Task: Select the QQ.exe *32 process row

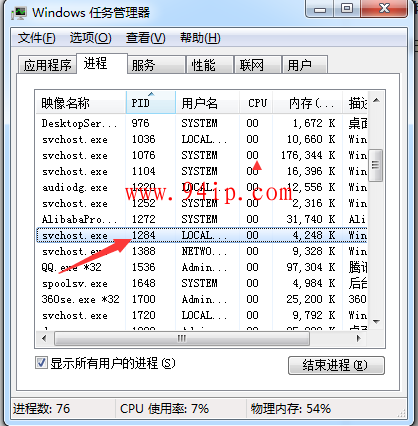Action: [202, 267]
